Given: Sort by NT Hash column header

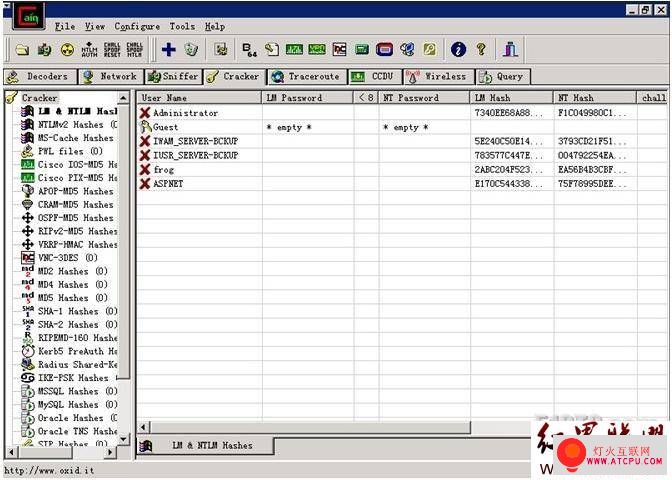Looking at the screenshot, I should (x=595, y=98).
